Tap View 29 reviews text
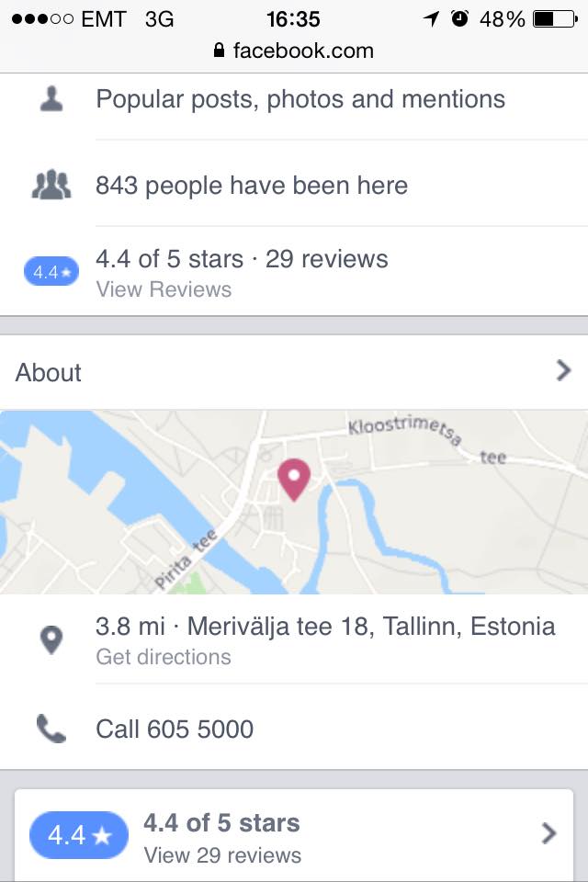The height and width of the screenshot is (882, 588). [223, 855]
